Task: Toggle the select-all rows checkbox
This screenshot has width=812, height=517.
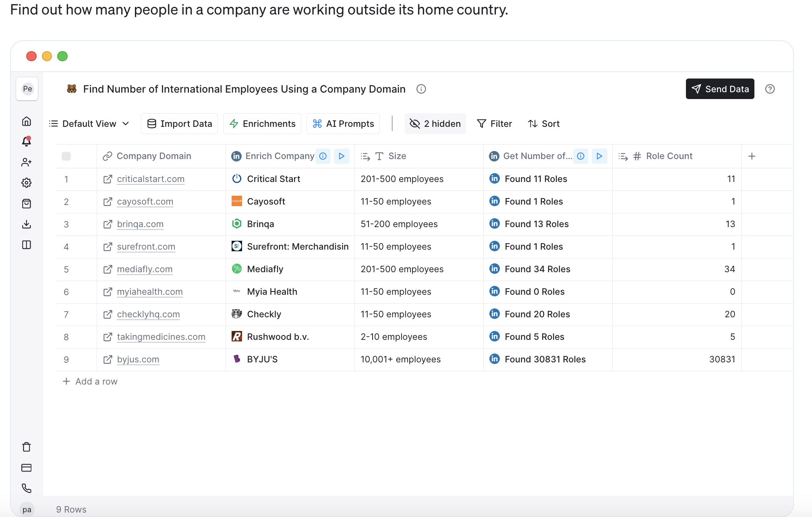Action: tap(66, 156)
